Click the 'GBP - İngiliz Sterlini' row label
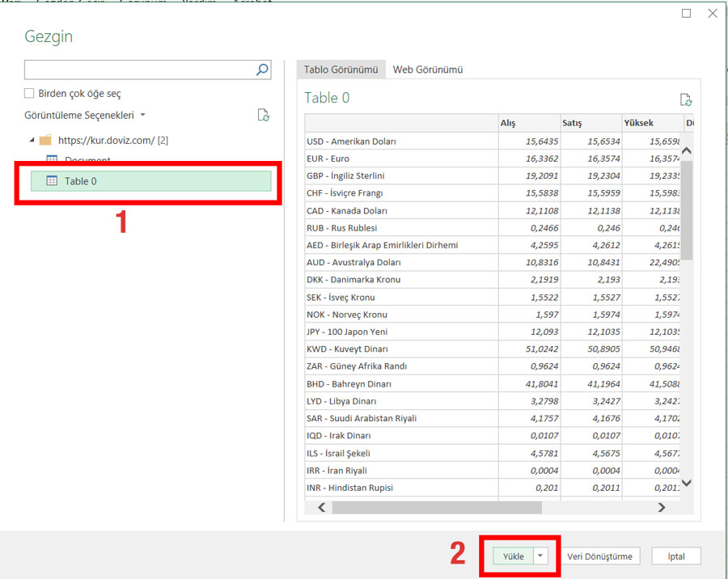The width and height of the screenshot is (728, 579). click(x=345, y=176)
